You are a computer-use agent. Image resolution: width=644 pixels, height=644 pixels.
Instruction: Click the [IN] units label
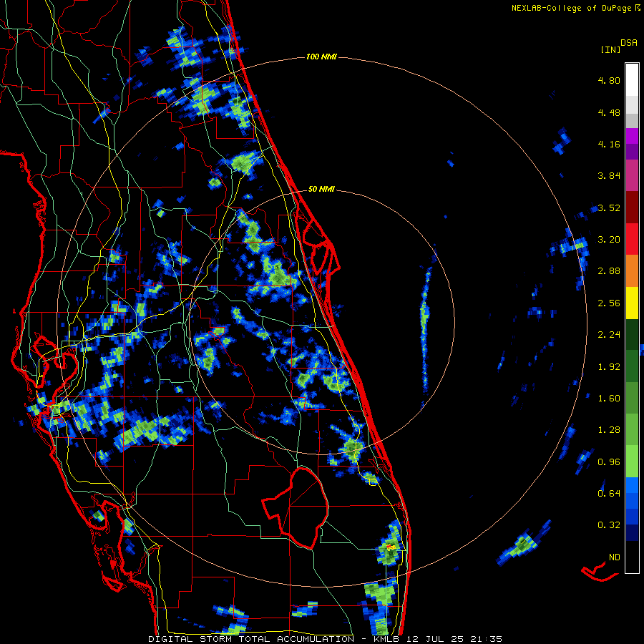pyautogui.click(x=610, y=49)
